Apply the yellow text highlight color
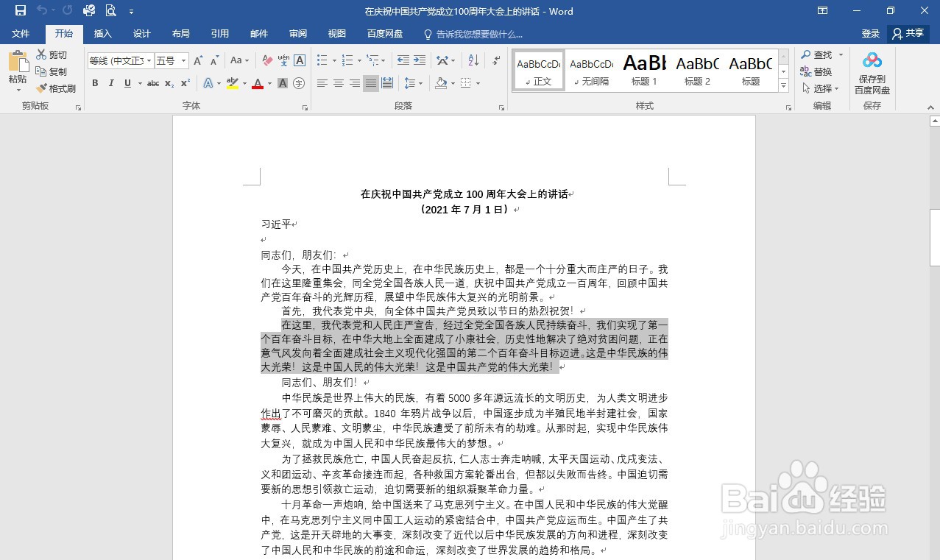 pyautogui.click(x=233, y=83)
